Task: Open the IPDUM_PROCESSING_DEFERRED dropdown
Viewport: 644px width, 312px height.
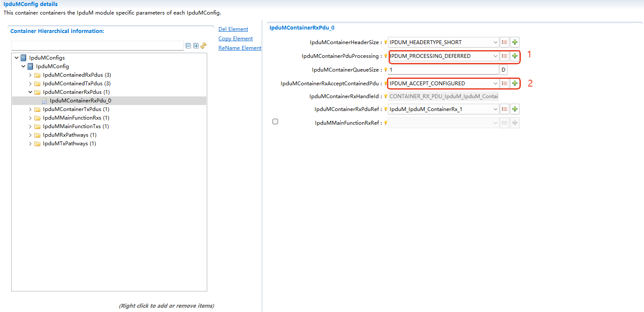Action: pyautogui.click(x=495, y=56)
